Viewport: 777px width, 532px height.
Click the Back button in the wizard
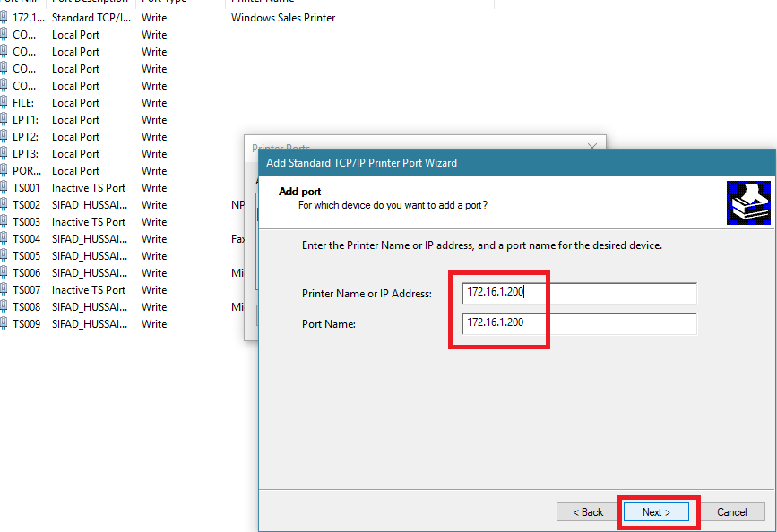click(588, 512)
